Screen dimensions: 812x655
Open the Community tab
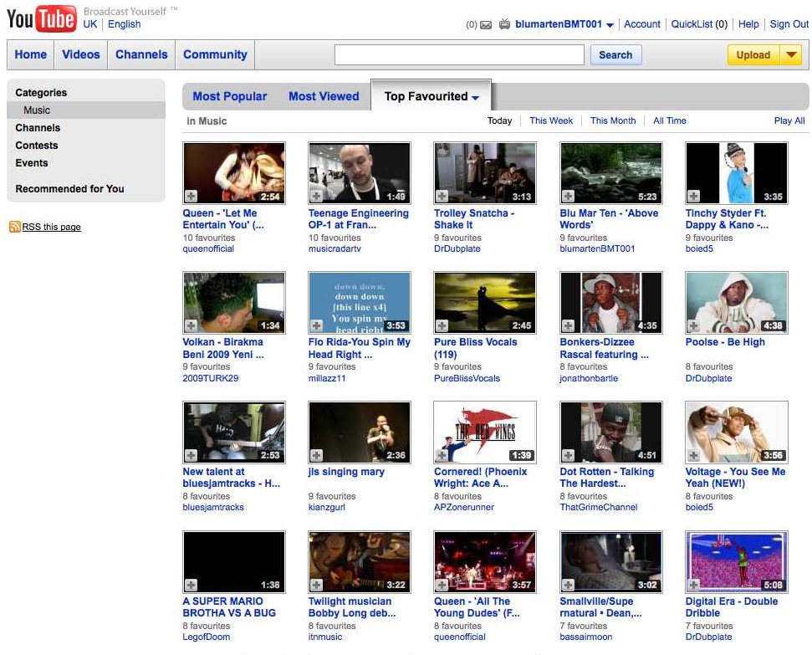pyautogui.click(x=215, y=54)
